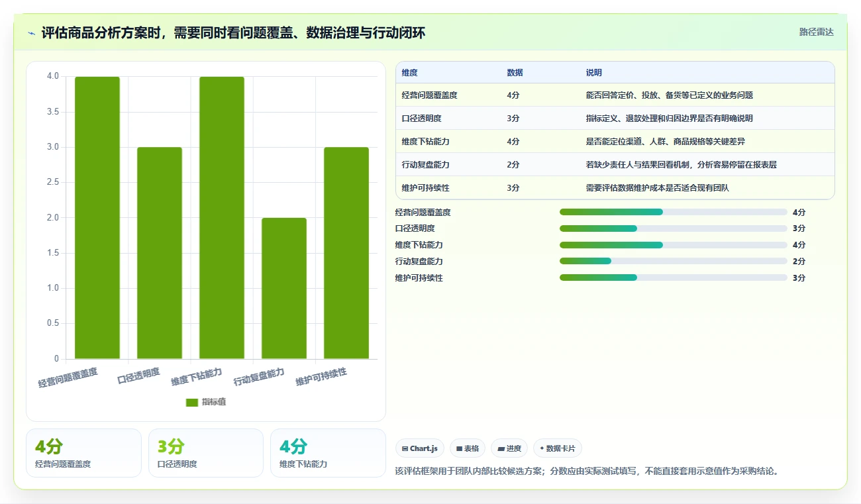This screenshot has height=504, width=861.
Task: Select the 维度下钻能力 table row name
Action: pyautogui.click(x=425, y=142)
